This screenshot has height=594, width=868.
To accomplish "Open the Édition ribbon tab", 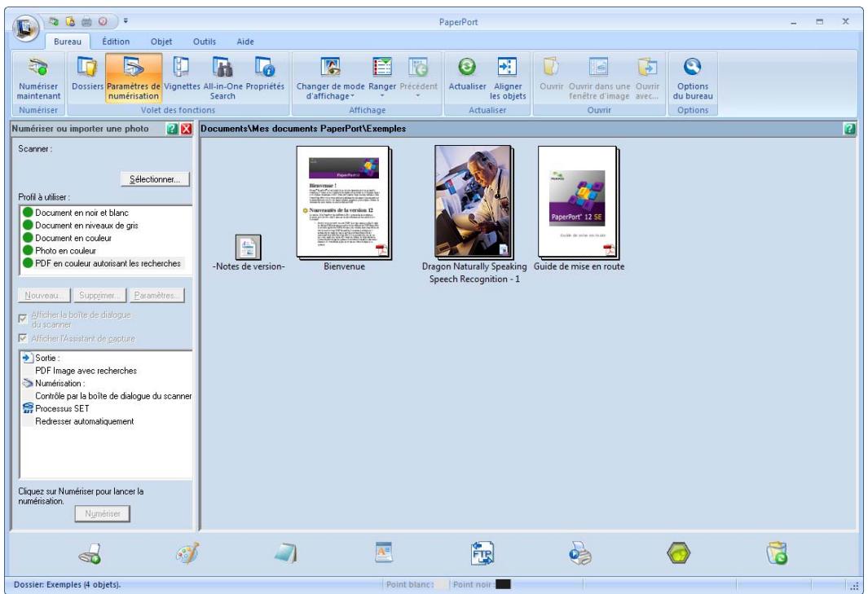I will [116, 42].
